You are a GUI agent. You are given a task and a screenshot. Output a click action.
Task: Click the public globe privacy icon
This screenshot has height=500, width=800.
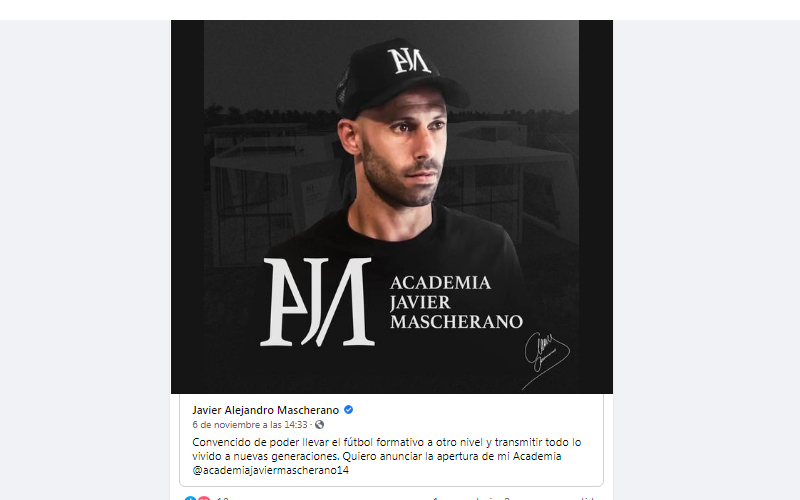click(319, 424)
